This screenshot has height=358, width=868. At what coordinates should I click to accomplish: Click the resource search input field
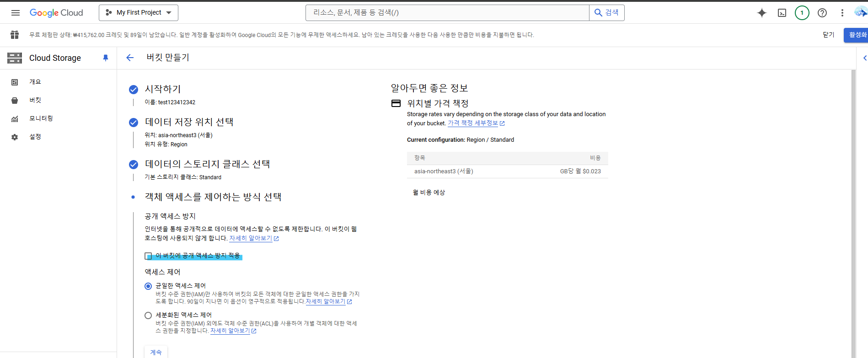[447, 13]
